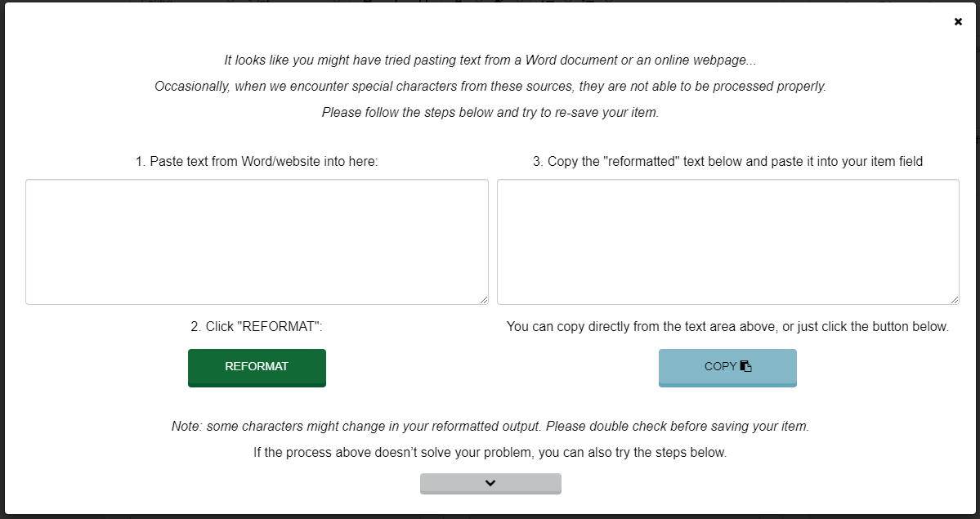
Task: Click the blue COPY control
Action: 727,368
